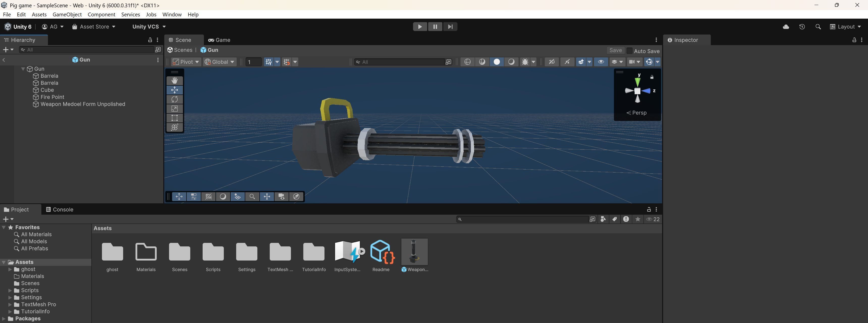This screenshot has height=323, width=868.
Task: Select the Hand view tool
Action: [x=175, y=80]
